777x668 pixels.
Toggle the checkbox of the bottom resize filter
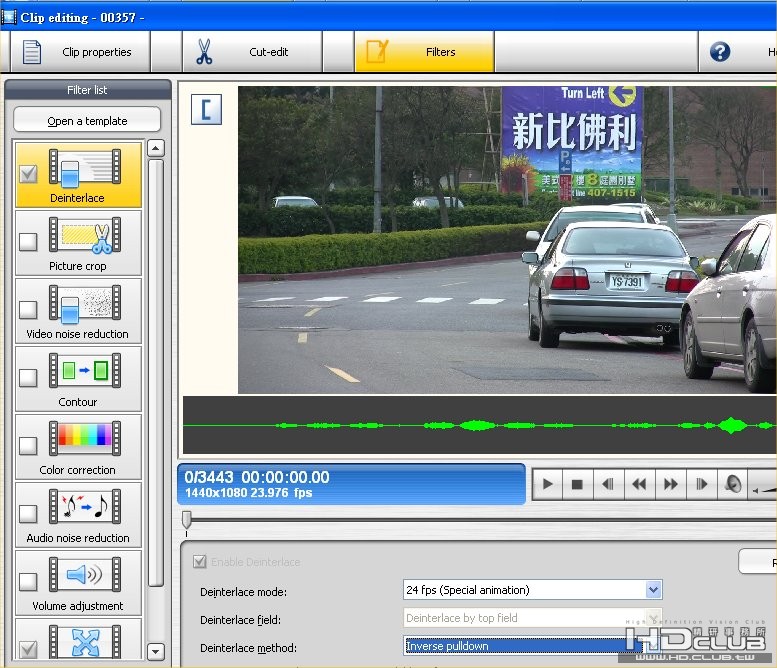point(28,649)
